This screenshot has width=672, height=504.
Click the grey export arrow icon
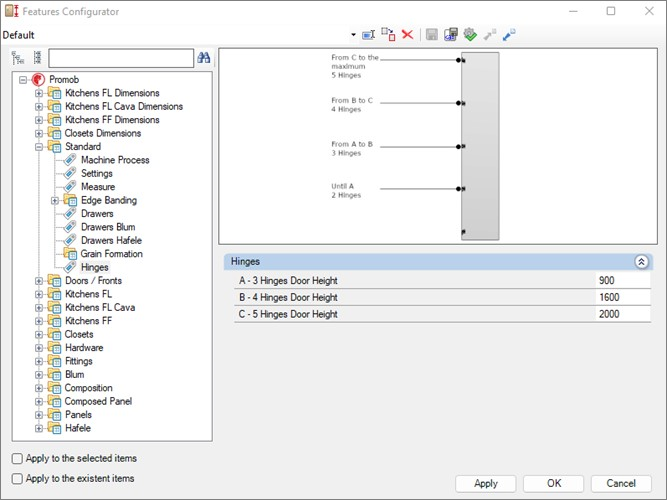(x=489, y=34)
